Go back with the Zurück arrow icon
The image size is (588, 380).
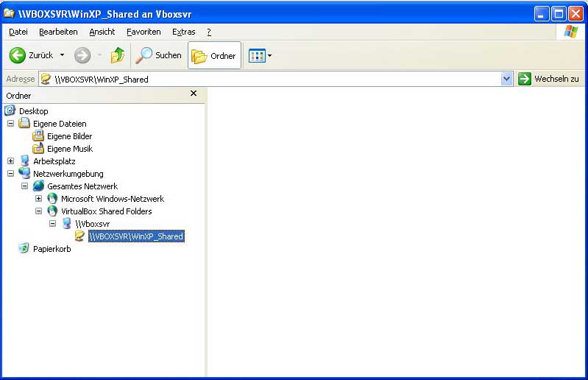pyautogui.click(x=17, y=55)
